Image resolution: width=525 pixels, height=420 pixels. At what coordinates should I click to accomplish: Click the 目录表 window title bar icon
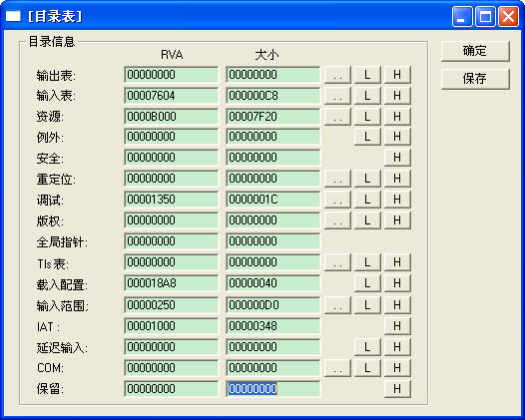(13, 16)
